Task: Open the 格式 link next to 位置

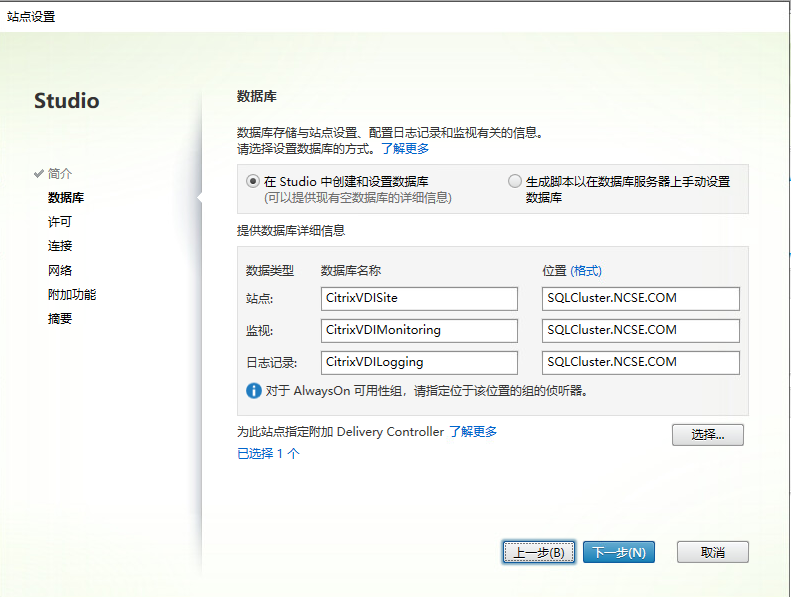Action: [x=586, y=271]
